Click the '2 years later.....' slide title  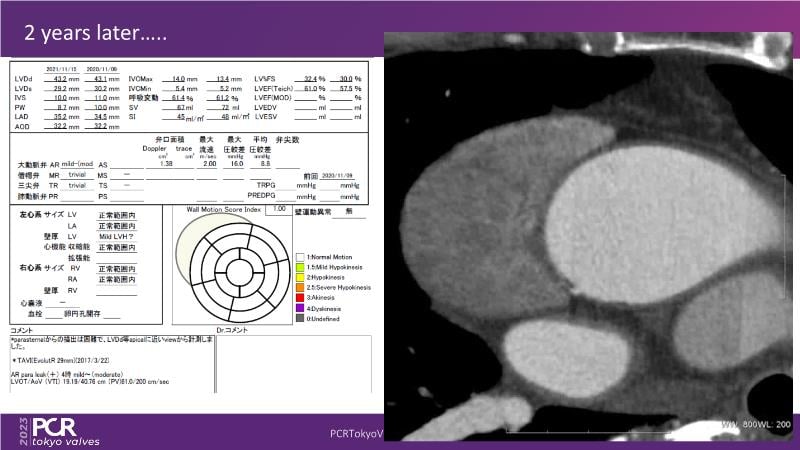[96, 34]
